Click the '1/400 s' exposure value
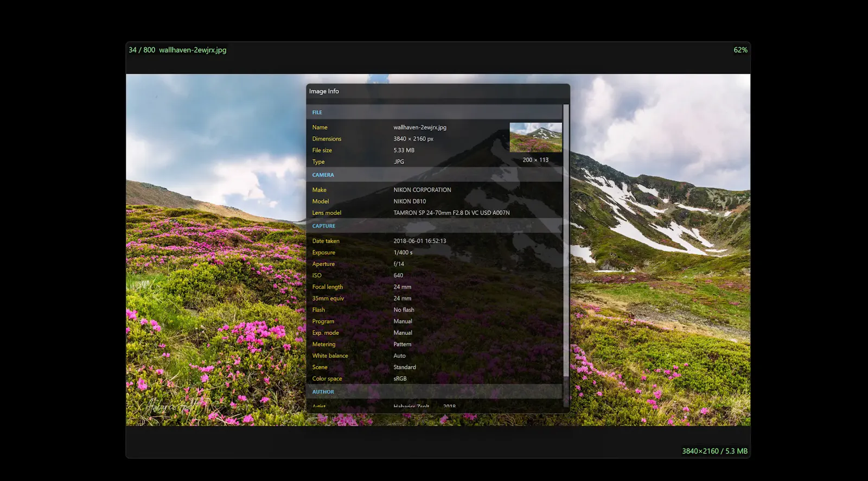868x481 pixels. point(403,252)
